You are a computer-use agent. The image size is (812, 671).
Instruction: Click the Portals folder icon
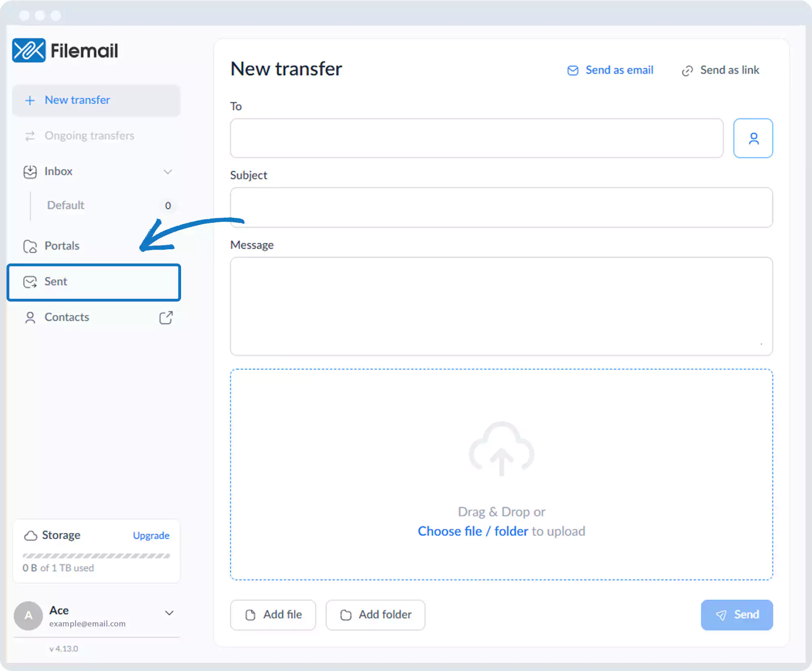coord(30,246)
